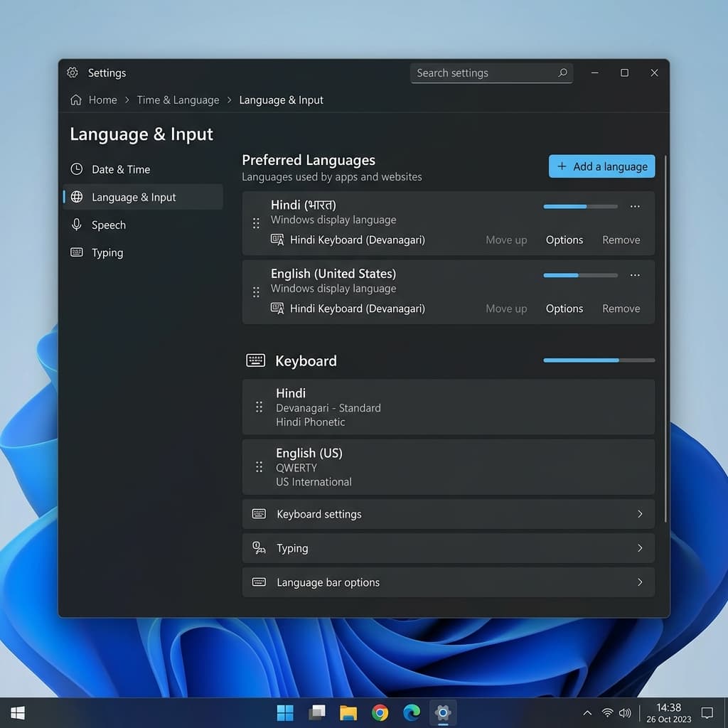Click Move up in the English (United States) card
728x728 pixels.
pyautogui.click(x=506, y=309)
